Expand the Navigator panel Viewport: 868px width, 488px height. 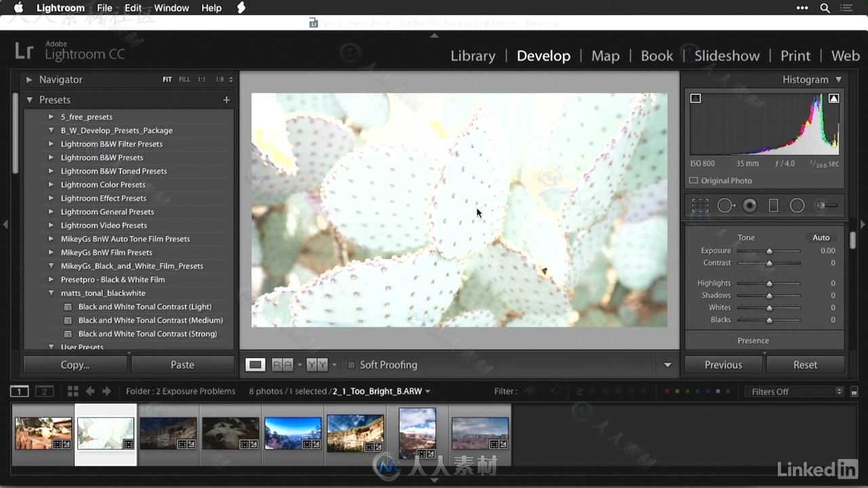pos(29,79)
